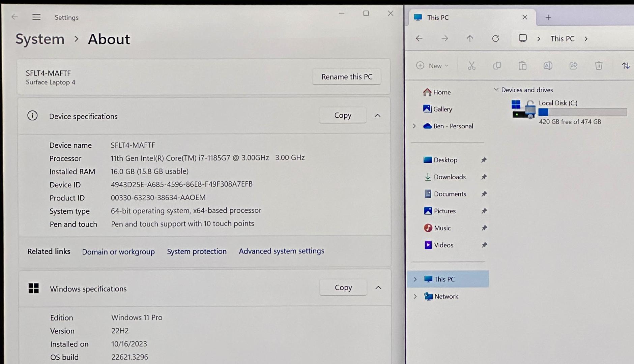Toggle the pin next to Downloads

pyautogui.click(x=484, y=177)
